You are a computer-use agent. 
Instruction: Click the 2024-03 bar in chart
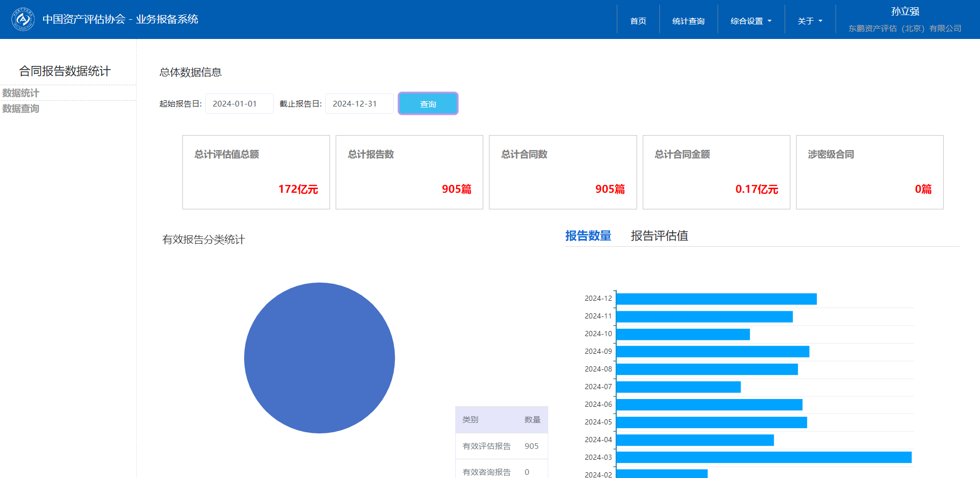(x=763, y=457)
